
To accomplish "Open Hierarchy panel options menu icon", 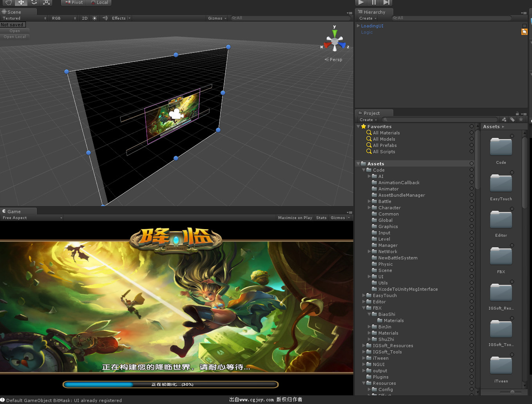I will click(x=524, y=13).
